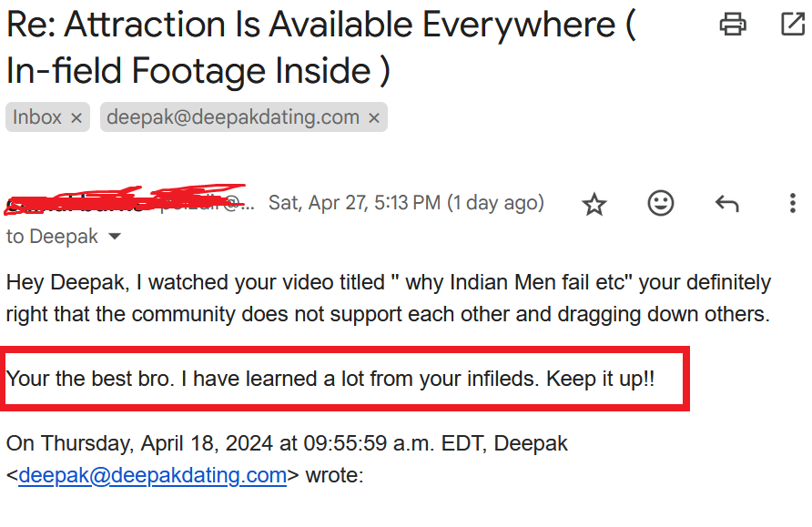Open the deepak@deepakdating.com link in quoted text
The width and height of the screenshot is (812, 527).
(153, 475)
